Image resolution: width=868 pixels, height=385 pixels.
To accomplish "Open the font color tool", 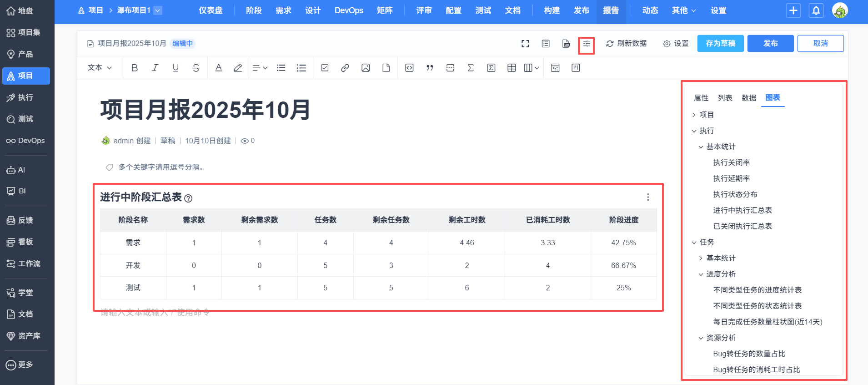I will click(219, 68).
